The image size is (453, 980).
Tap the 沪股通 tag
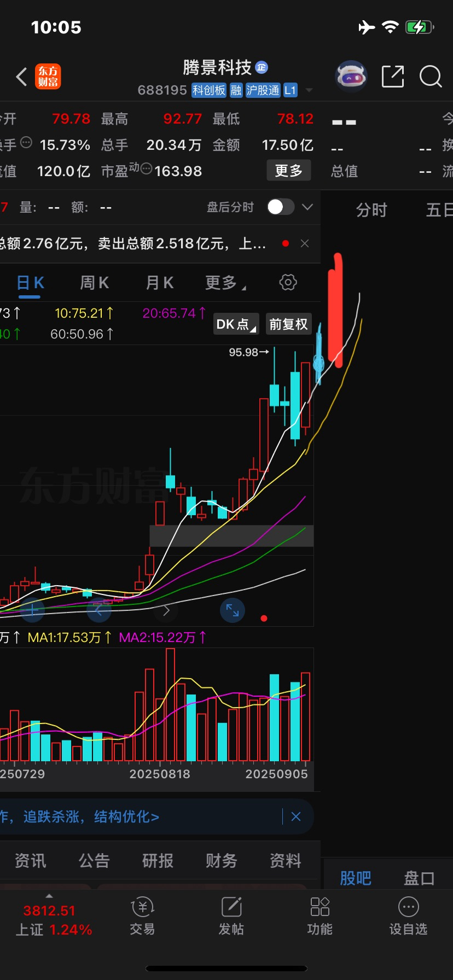(263, 90)
